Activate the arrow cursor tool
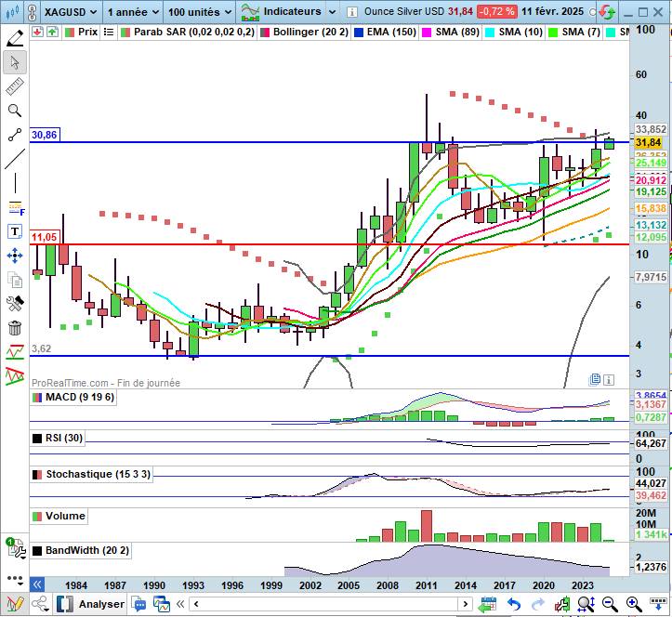The width and height of the screenshot is (672, 617). (x=15, y=62)
